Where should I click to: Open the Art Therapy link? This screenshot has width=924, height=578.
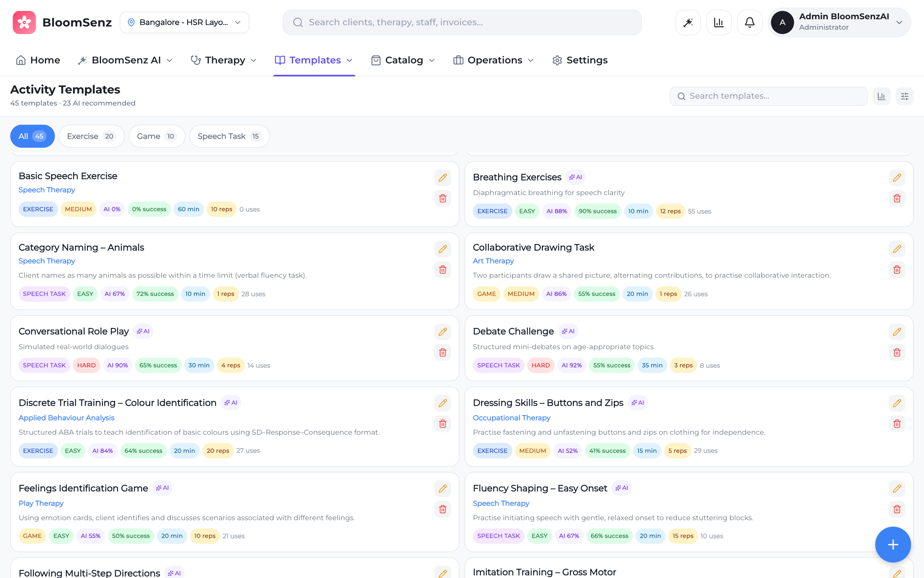click(493, 261)
